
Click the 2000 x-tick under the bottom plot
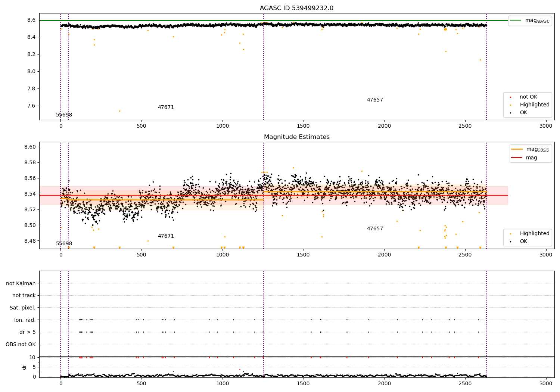384,383
